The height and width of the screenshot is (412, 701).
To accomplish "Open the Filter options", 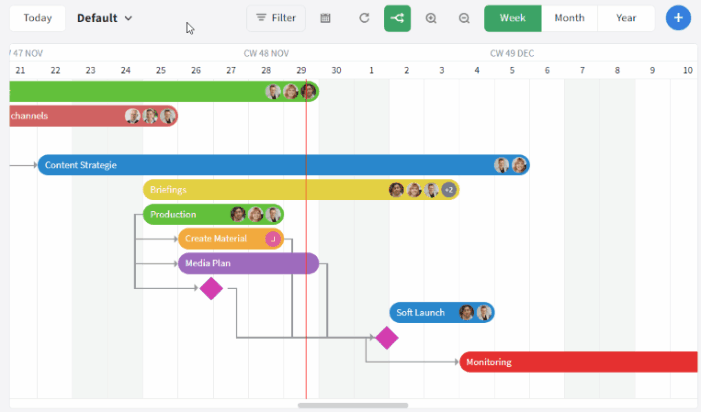I will [x=276, y=18].
